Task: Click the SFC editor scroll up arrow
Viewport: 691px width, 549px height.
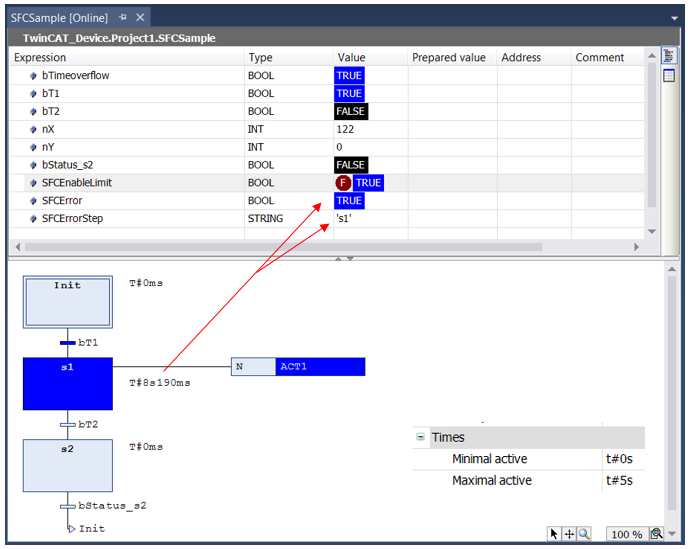Action: (x=672, y=269)
